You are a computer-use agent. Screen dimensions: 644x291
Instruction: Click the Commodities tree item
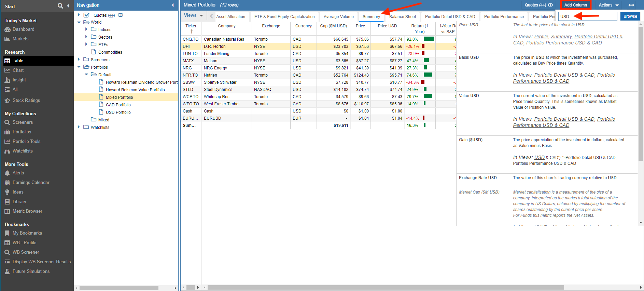coord(110,52)
